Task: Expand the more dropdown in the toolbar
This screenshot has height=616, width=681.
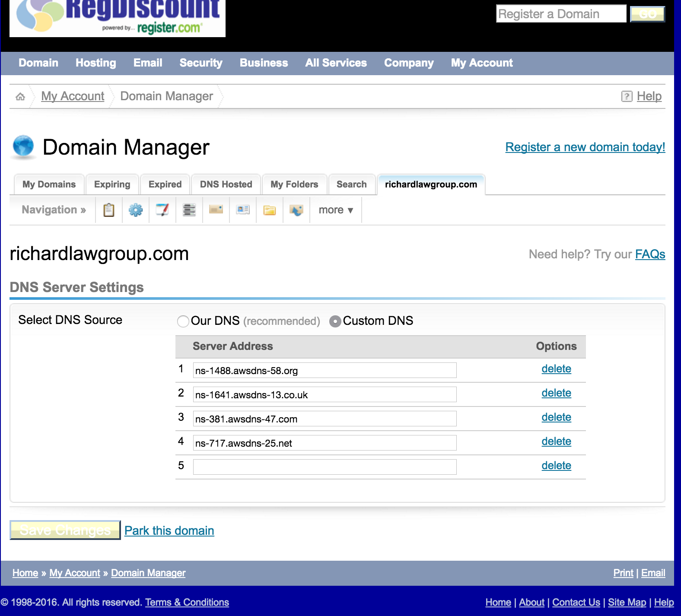Action: click(x=336, y=210)
